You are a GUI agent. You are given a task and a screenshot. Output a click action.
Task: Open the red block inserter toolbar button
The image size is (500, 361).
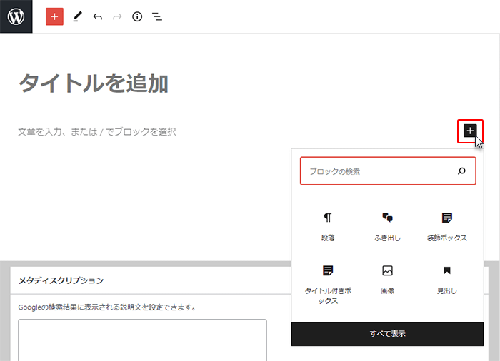click(55, 17)
